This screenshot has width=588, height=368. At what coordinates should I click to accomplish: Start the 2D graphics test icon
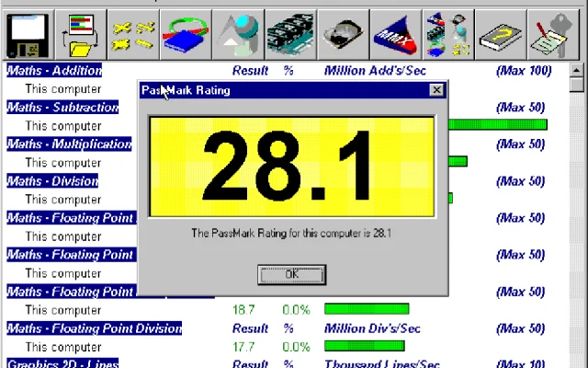(185, 34)
